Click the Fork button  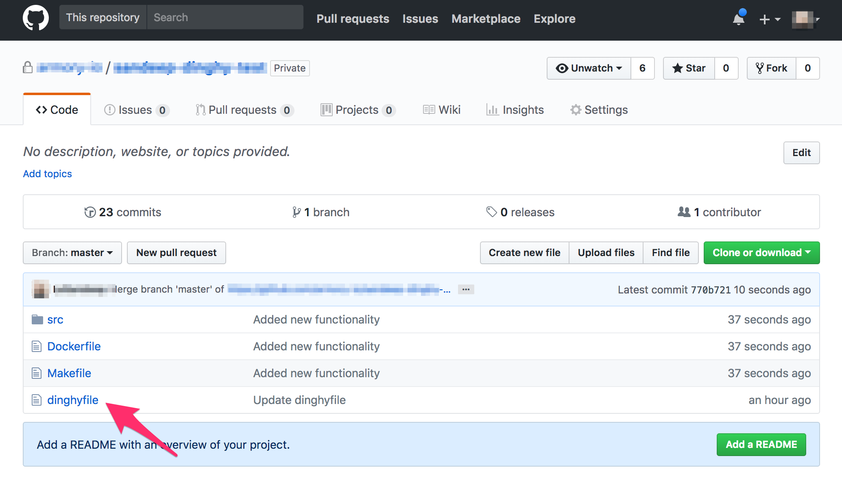(772, 68)
